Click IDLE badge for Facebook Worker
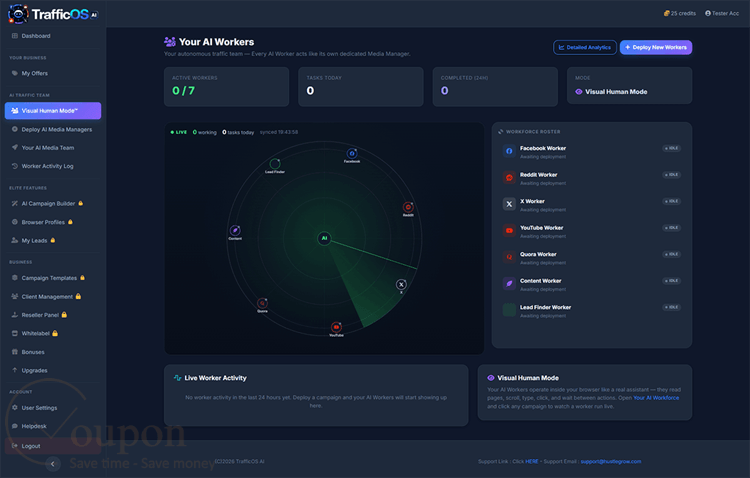Viewport: 750px width, 478px height. tap(672, 148)
